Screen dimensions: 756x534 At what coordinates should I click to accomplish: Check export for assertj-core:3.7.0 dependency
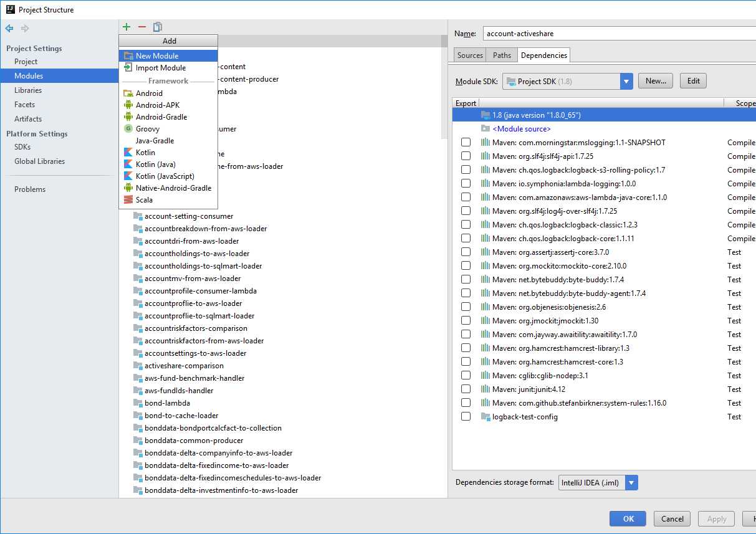[x=466, y=252]
